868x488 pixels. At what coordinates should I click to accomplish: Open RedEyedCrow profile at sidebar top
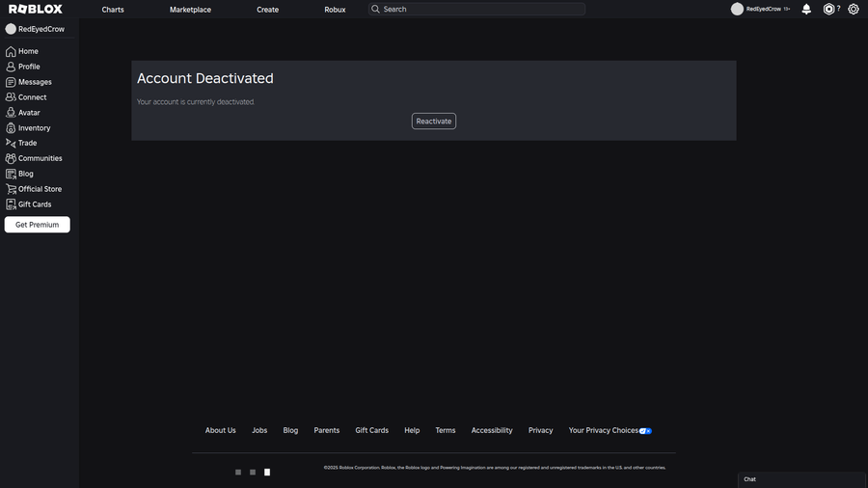[35, 29]
